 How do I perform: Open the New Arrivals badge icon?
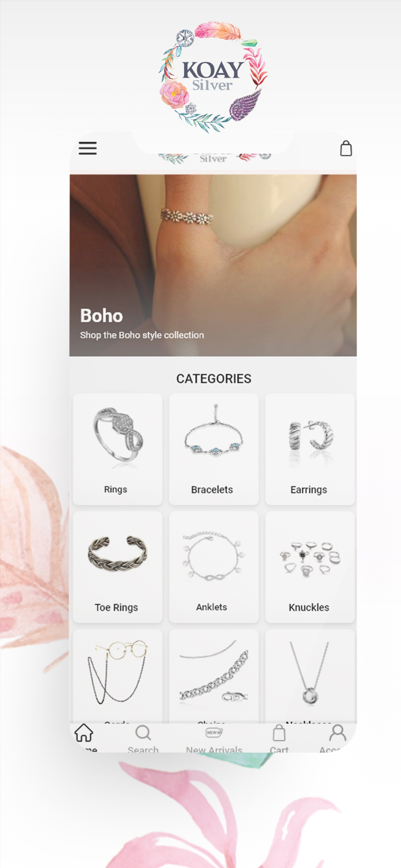click(x=214, y=733)
